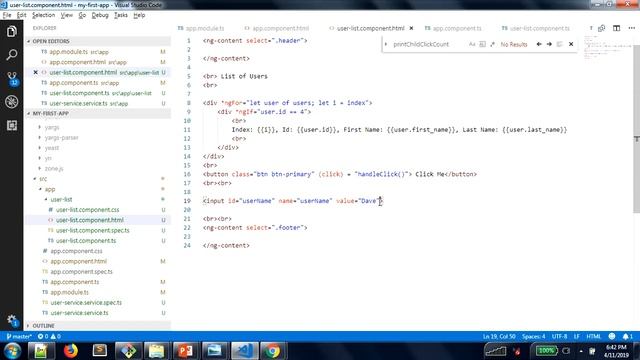Close user-list.component.html in Open Editors
Image resolution: width=640 pixels, height=360 pixels.
[36, 72]
